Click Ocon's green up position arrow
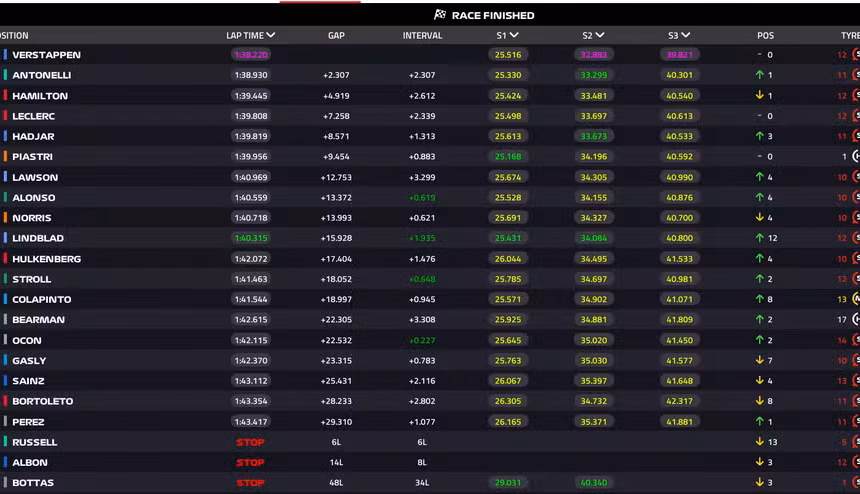Screen dimensions: 860x494 point(760,340)
